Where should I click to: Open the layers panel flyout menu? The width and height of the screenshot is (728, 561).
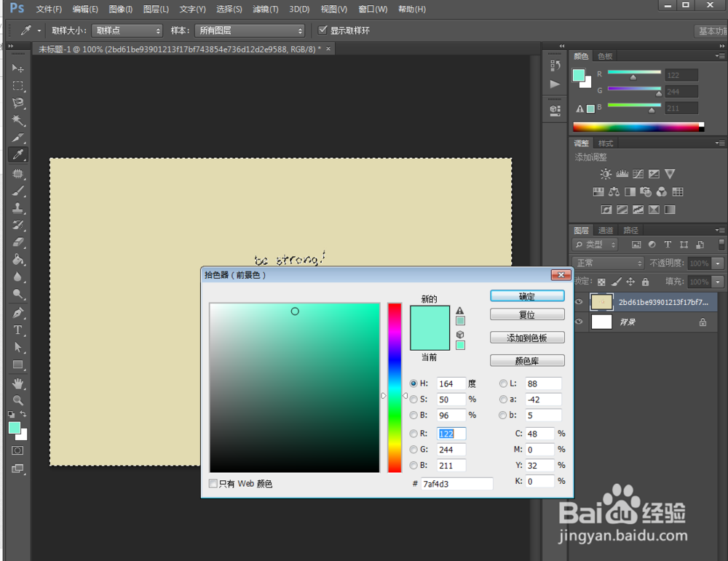coord(720,230)
